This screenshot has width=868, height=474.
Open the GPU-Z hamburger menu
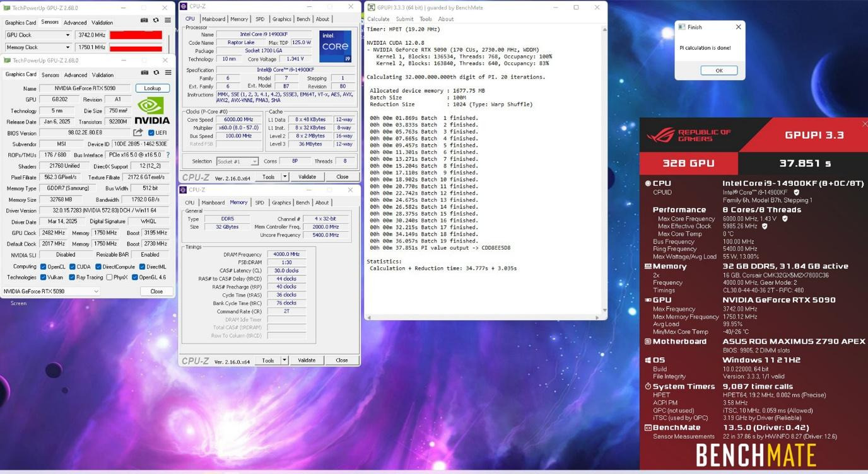[168, 72]
